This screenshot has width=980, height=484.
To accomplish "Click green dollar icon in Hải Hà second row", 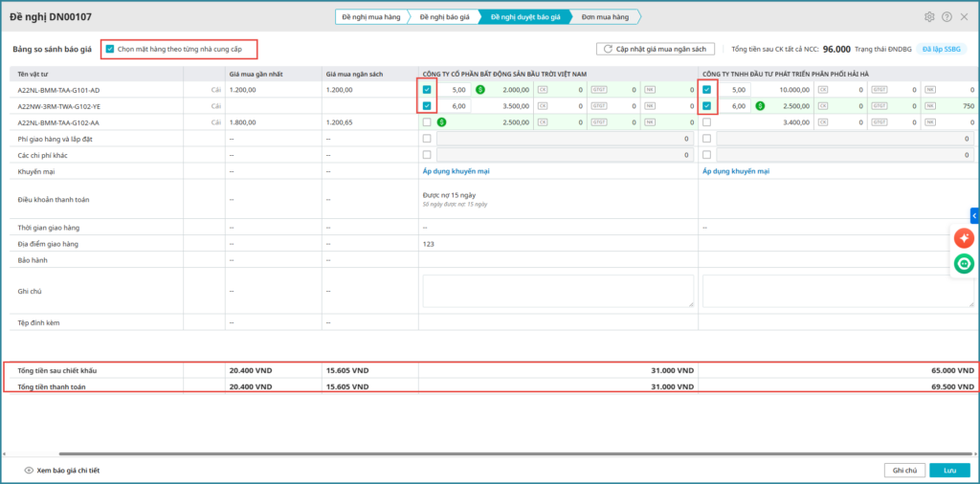I will [x=760, y=106].
